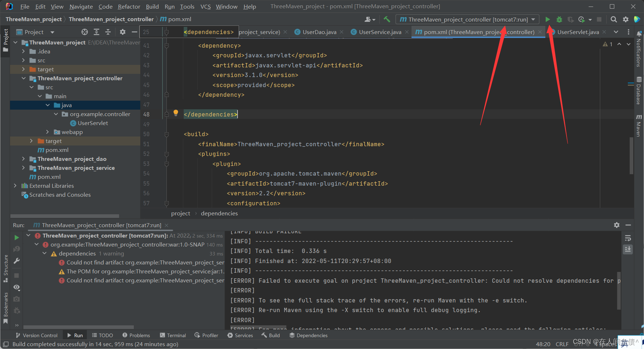
Task: Click the Run tree horizontal scrollbar
Action: click(79, 327)
